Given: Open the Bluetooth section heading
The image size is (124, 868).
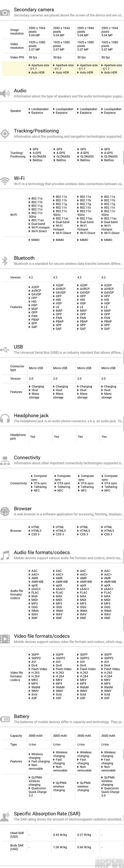Looking at the screenshot, I should 24,258.
